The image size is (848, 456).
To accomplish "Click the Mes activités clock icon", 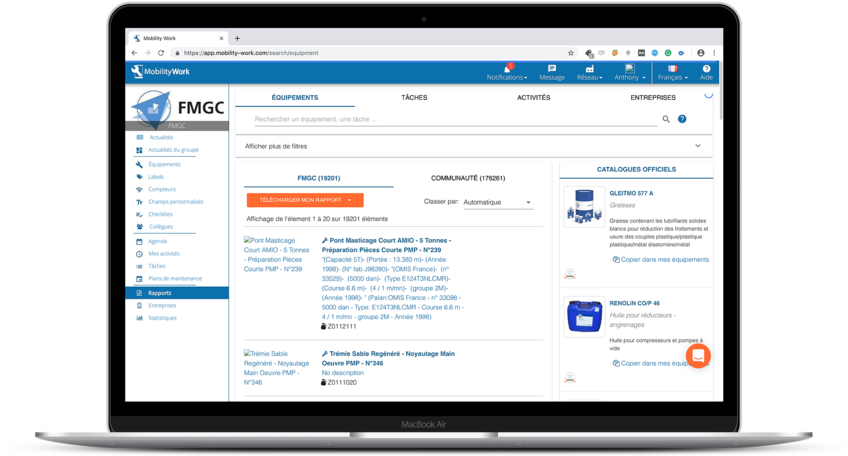I will pos(139,254).
